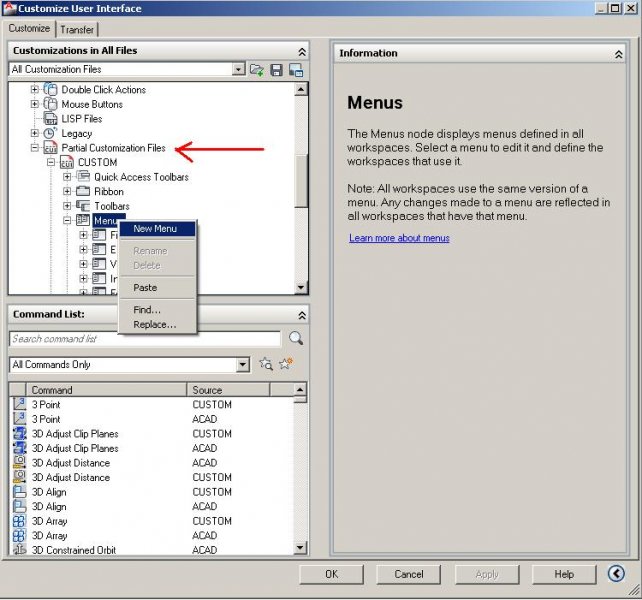Click the magnifier search icon in Command List
Viewport: 642px width, 600px height.
click(x=296, y=338)
